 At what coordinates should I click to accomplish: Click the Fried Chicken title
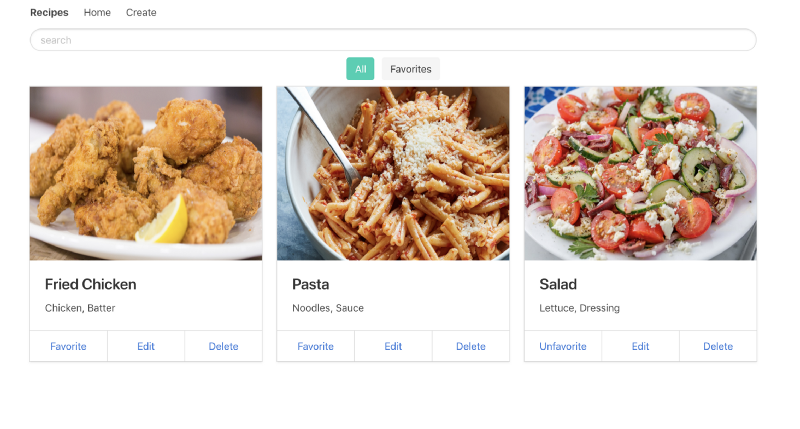coord(90,284)
